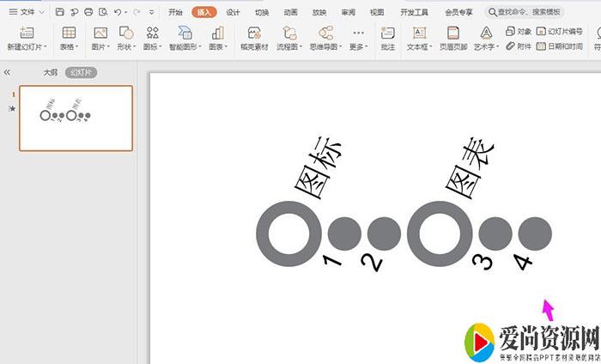Switch to the 开始 home tab
Image resolution: width=601 pixels, height=364 pixels.
coord(175,12)
